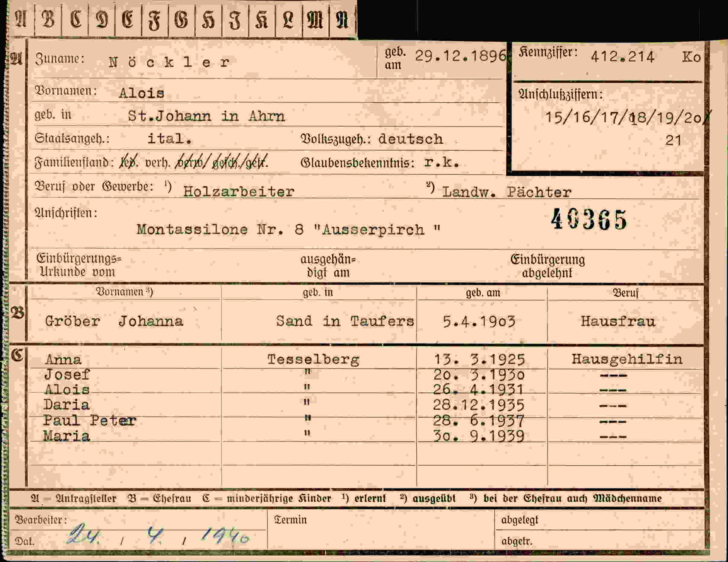
Task: Click legend text "B = Ehefrau"
Action: 159,498
